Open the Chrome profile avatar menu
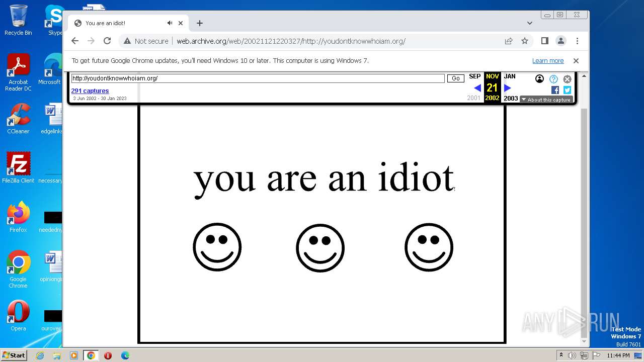The height and width of the screenshot is (362, 644). tap(560, 41)
